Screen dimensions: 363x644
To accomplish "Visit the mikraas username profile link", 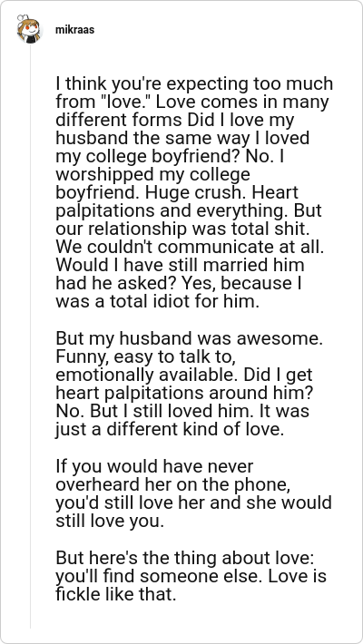I will click(x=74, y=30).
